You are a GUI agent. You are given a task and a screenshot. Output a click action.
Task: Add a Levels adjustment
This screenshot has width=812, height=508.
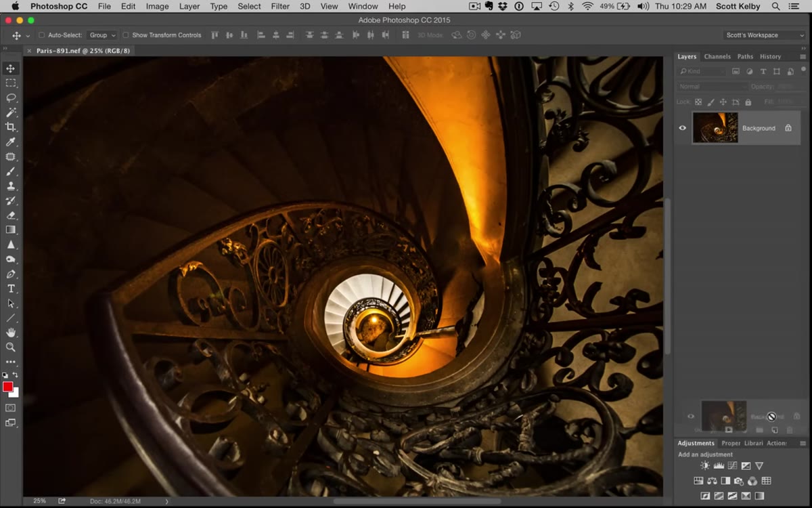click(x=719, y=466)
